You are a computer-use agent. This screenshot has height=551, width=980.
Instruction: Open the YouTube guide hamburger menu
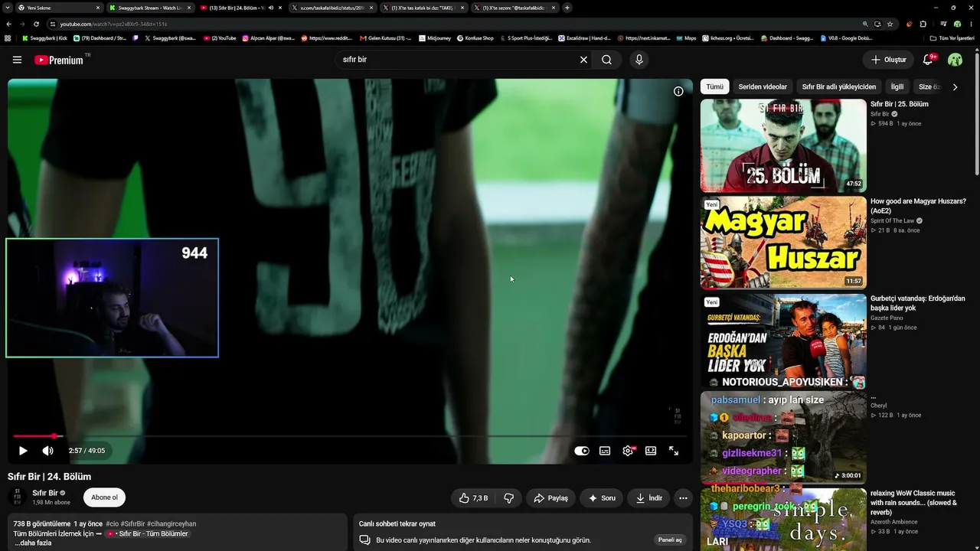pyautogui.click(x=17, y=60)
